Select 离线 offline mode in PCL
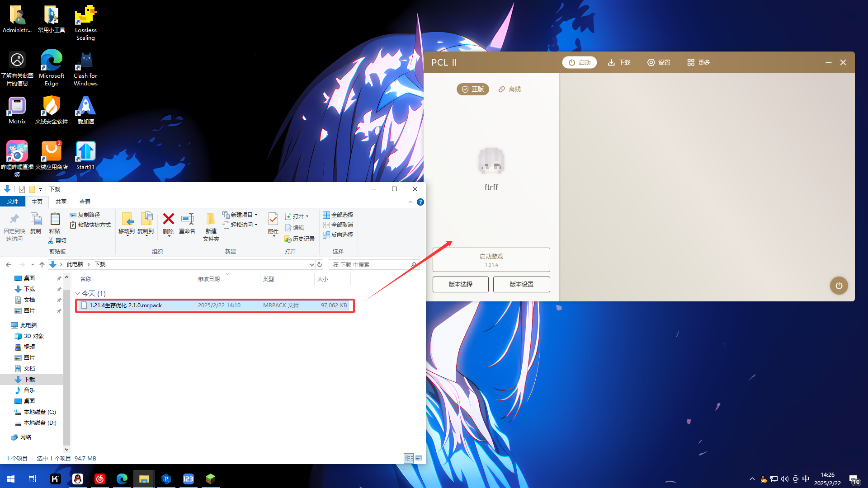 (509, 89)
